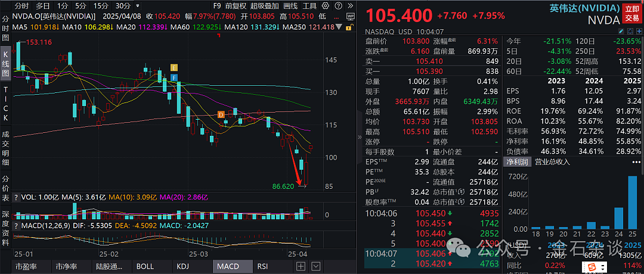644x274 pixels.
Task: Open the help question-mark icon in top toolbar
Action: click(x=339, y=6)
